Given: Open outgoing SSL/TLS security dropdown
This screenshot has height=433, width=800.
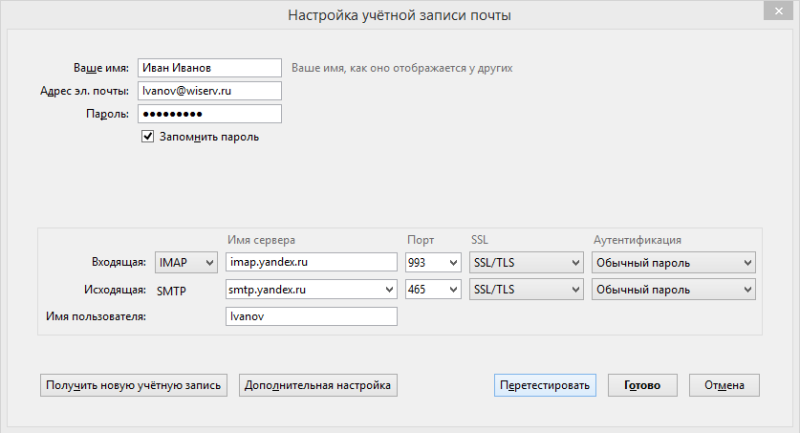Looking at the screenshot, I should (526, 289).
